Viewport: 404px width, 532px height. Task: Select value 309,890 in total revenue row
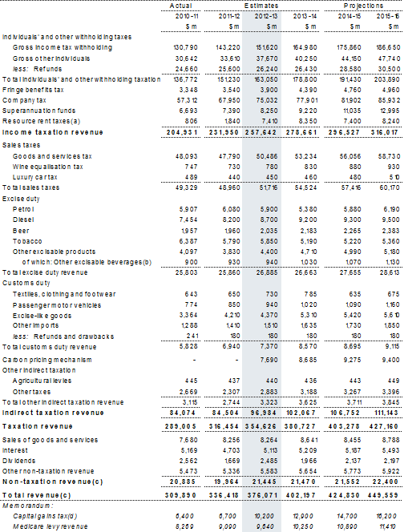tap(180, 495)
